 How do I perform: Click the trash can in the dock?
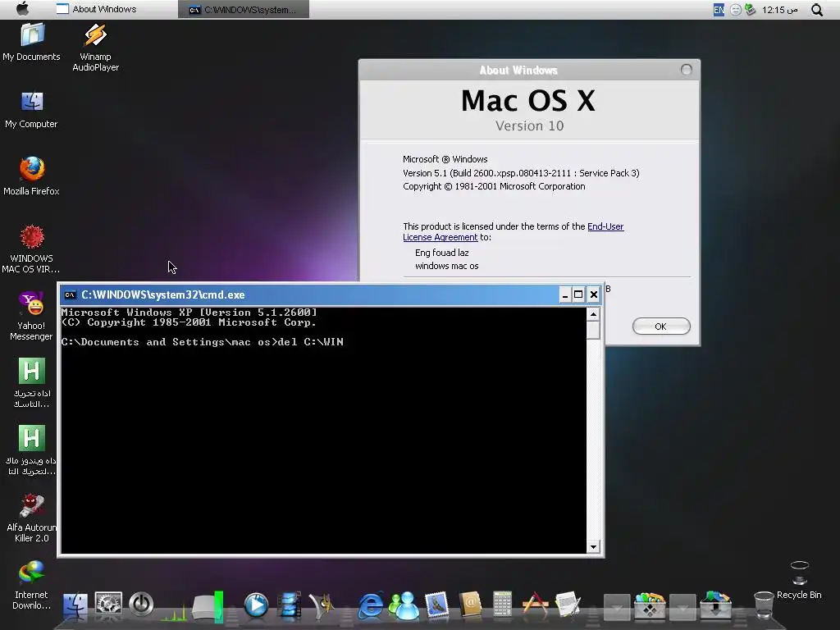(764, 605)
